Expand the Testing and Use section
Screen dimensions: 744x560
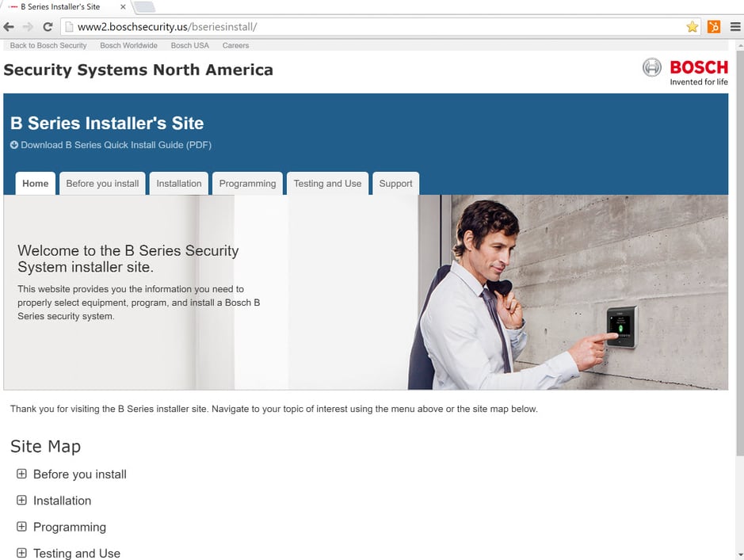21,553
